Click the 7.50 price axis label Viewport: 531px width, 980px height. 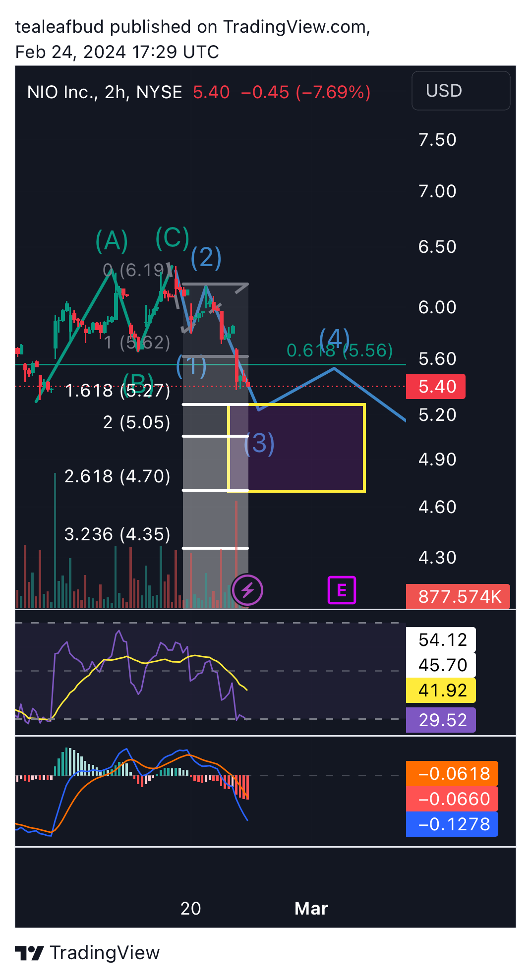click(x=437, y=140)
